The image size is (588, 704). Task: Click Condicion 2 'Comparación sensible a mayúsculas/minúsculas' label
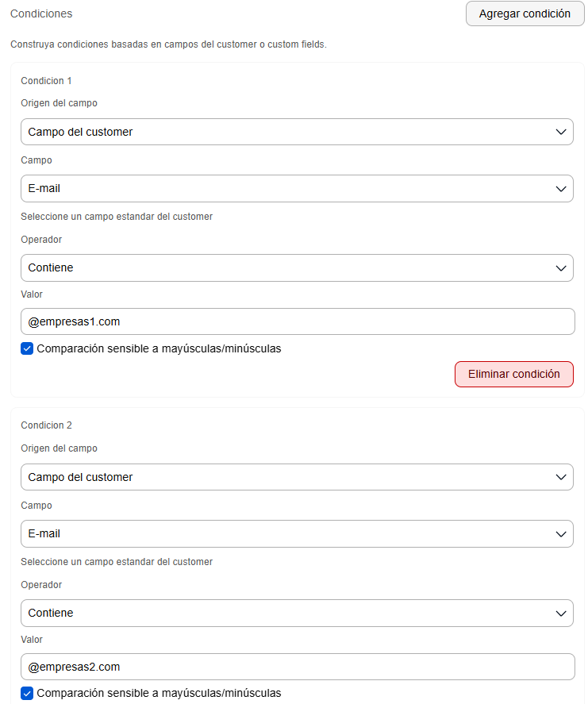tap(159, 693)
